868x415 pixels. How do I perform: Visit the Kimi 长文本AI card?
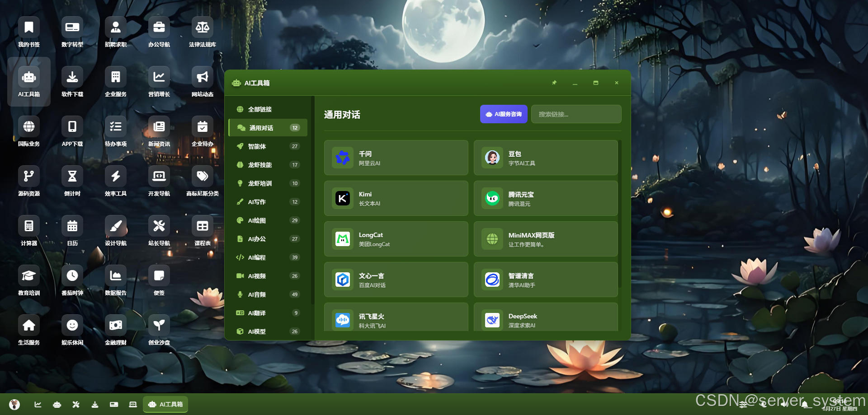click(x=396, y=198)
